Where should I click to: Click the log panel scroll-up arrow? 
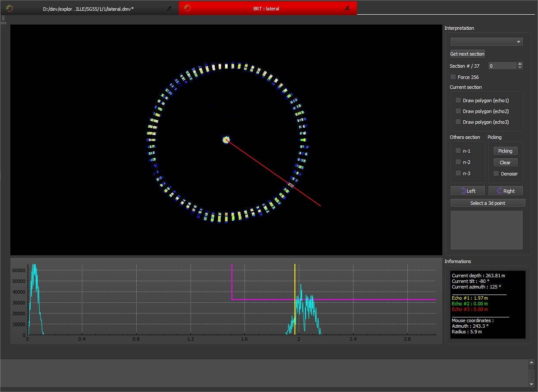(532, 363)
